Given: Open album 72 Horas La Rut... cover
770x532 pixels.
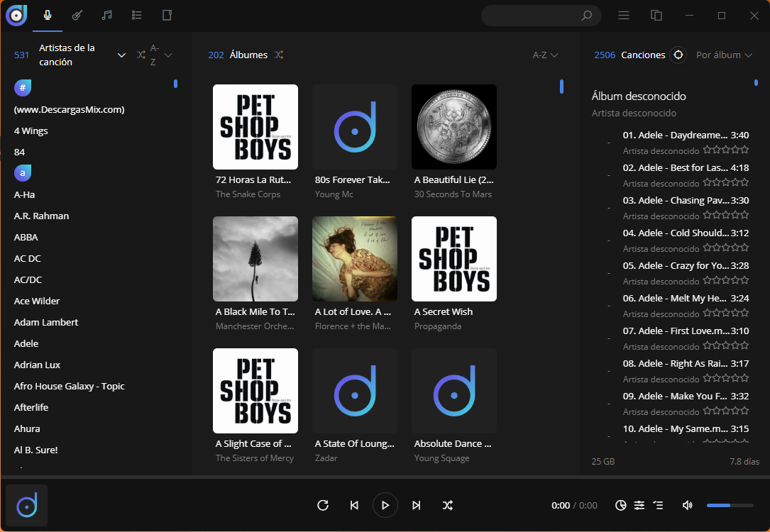Looking at the screenshot, I should 255,127.
